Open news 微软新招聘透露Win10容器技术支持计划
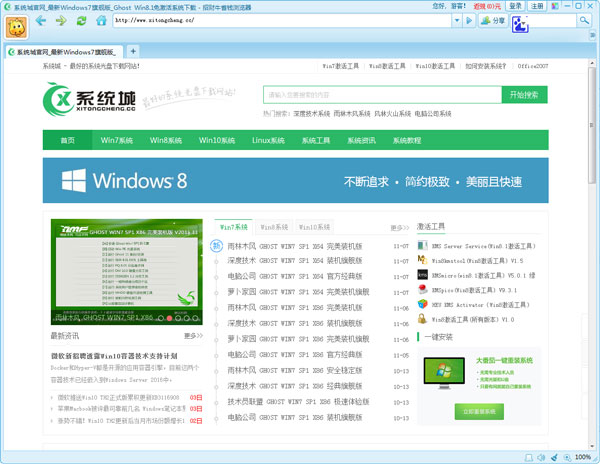Image resolution: width=600 pixels, height=464 pixels. click(x=114, y=356)
